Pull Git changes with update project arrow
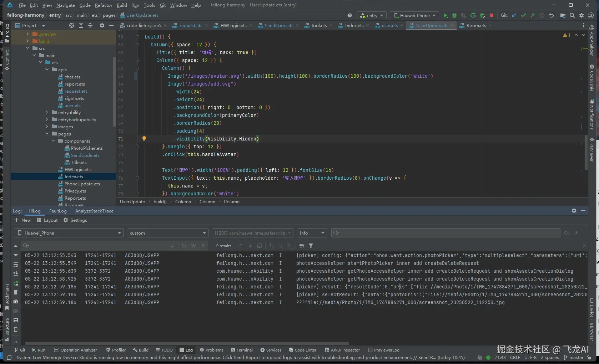This screenshot has width=599, height=364. click(x=514, y=15)
